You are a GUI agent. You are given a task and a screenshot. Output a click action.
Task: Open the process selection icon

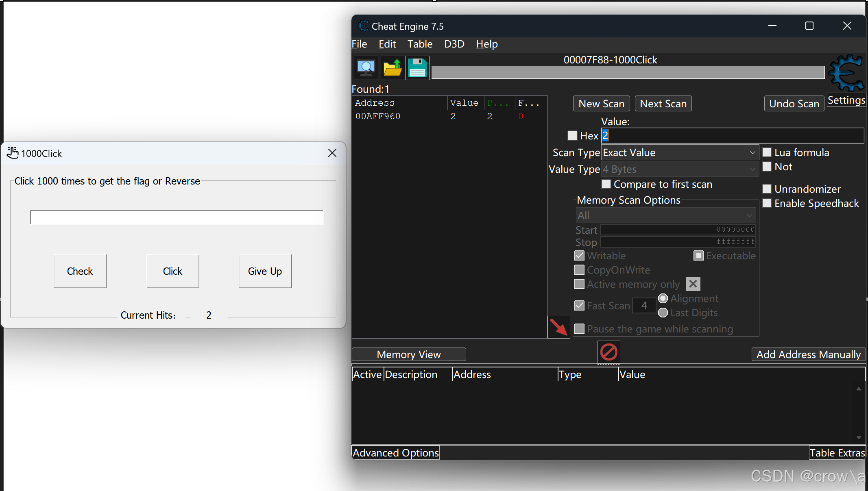365,67
